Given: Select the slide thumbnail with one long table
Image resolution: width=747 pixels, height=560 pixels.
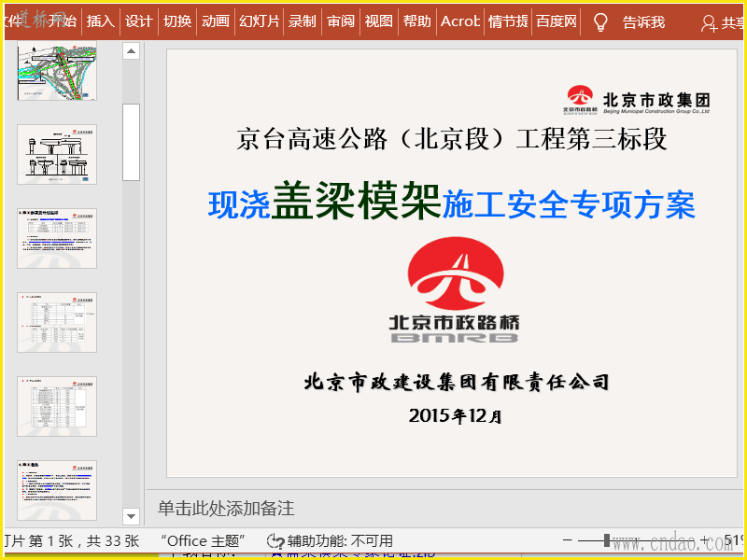Looking at the screenshot, I should point(57,406).
